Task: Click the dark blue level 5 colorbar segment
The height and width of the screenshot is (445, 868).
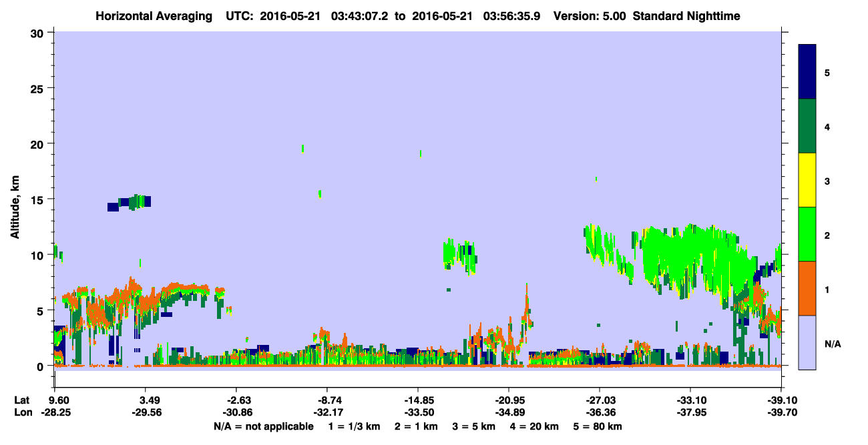Action: click(x=807, y=72)
